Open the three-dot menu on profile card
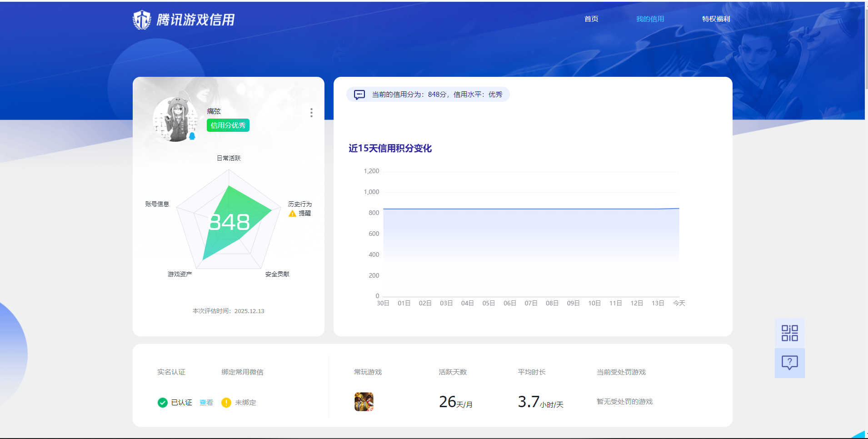Viewport: 868px width, 439px height. coord(311,113)
